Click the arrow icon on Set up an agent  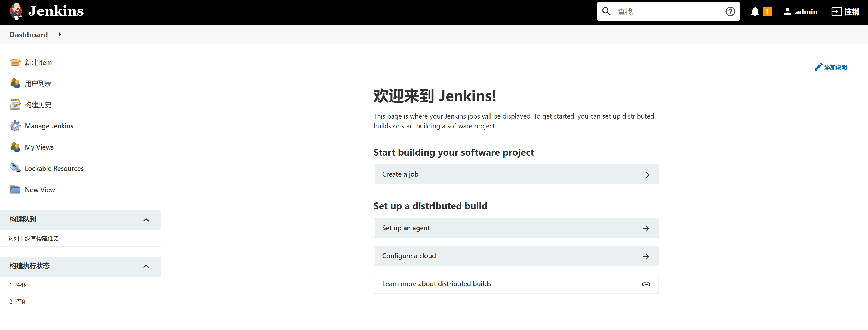646,228
